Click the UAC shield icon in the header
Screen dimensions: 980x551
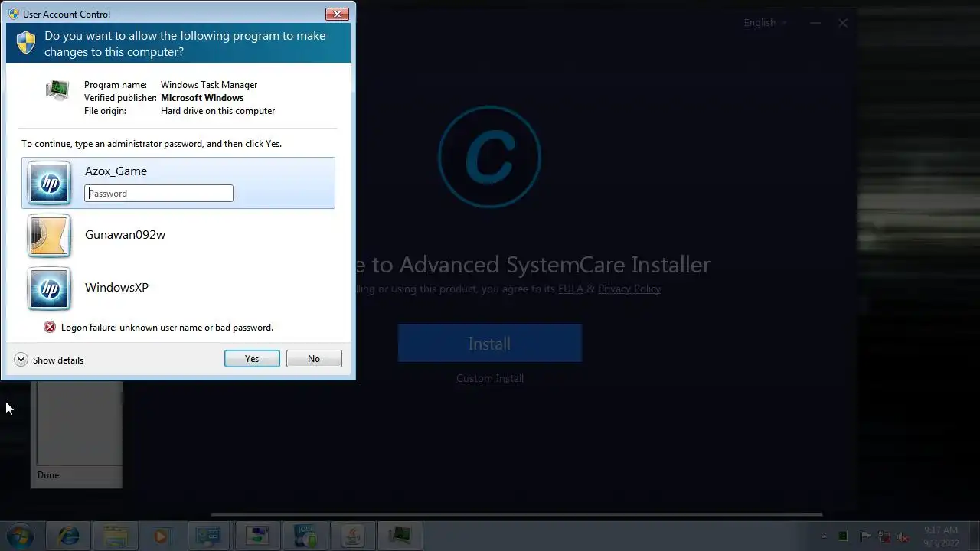pyautogui.click(x=26, y=43)
